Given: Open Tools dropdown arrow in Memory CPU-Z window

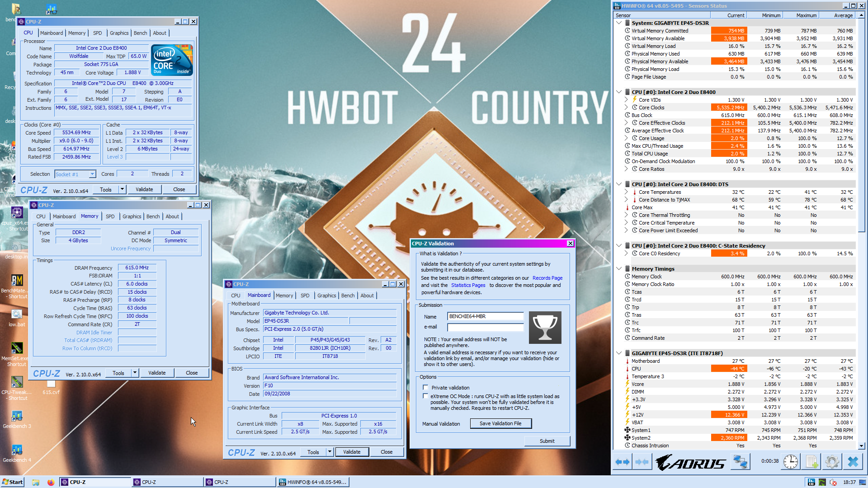Looking at the screenshot, I should [x=135, y=373].
